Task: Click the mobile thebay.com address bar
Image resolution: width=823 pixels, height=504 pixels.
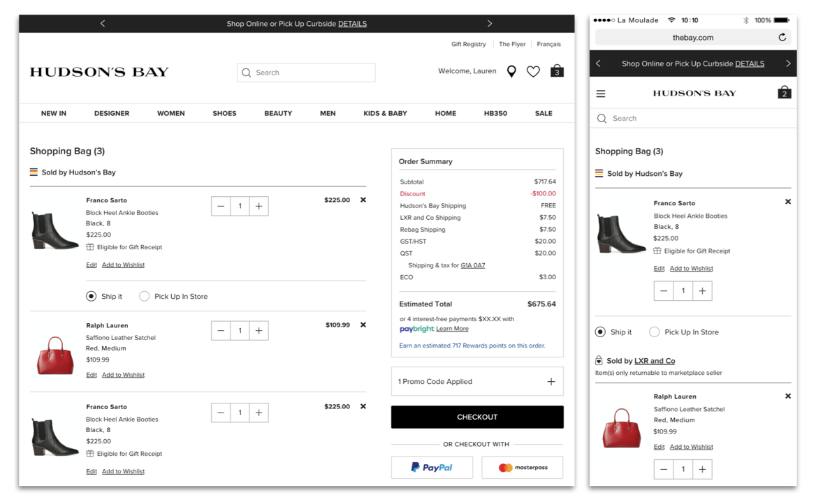Action: pos(693,37)
